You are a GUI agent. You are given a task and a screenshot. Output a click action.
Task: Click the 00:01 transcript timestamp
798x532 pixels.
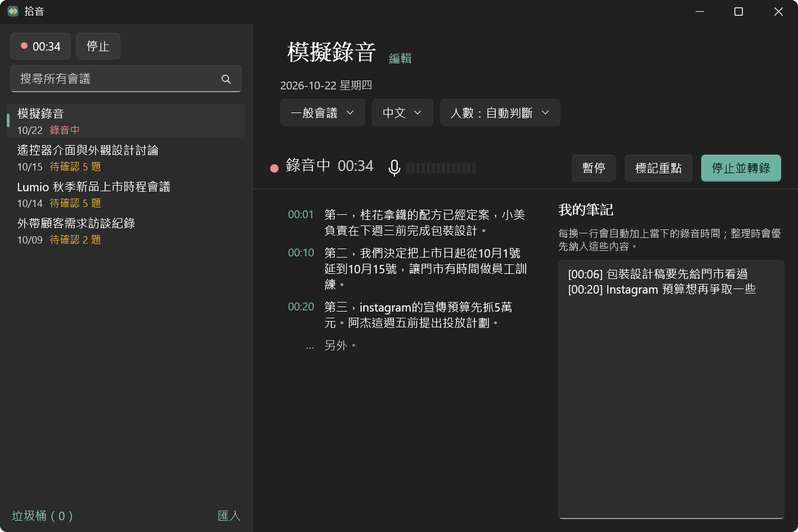pyautogui.click(x=301, y=215)
